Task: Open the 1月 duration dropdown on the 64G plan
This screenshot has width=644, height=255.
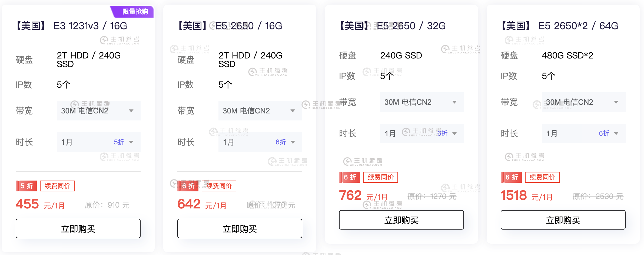Action: (x=583, y=133)
